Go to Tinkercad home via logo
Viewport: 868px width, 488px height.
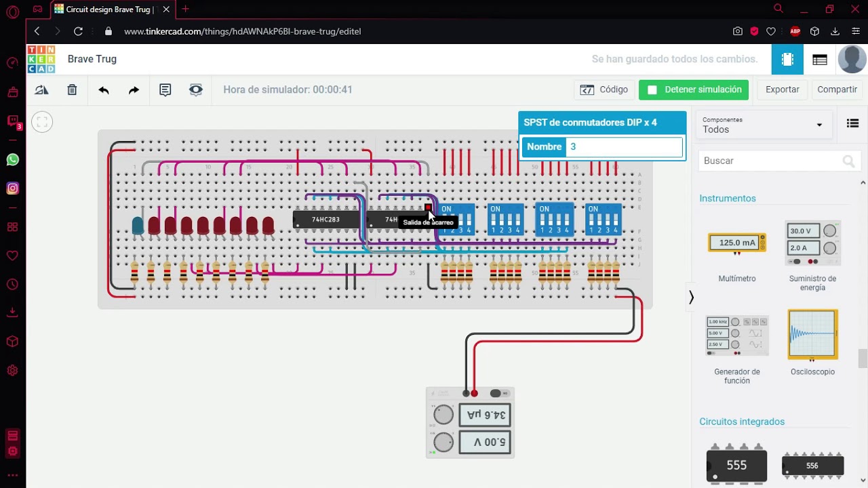[41, 59]
